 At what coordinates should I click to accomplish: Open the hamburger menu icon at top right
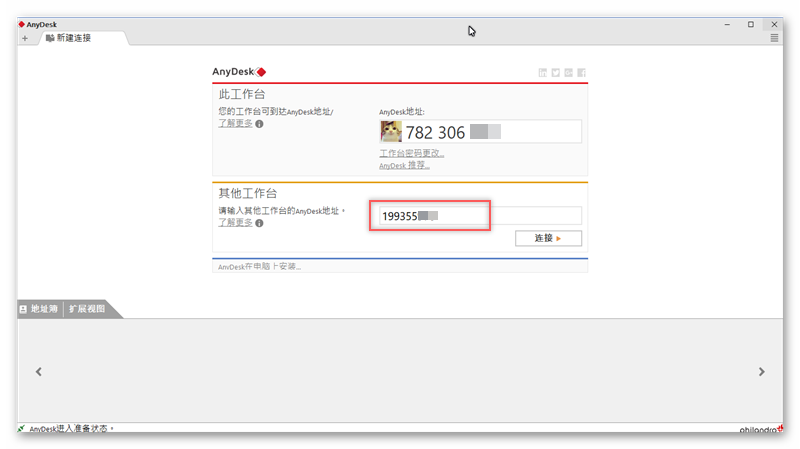[x=774, y=38]
